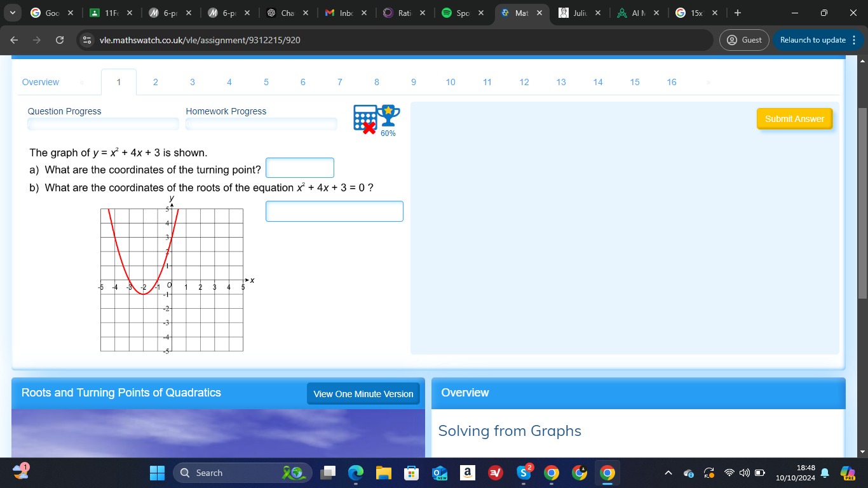This screenshot has width=868, height=488.
Task: Open Skype with 2 notifications in taskbar
Action: click(x=524, y=473)
